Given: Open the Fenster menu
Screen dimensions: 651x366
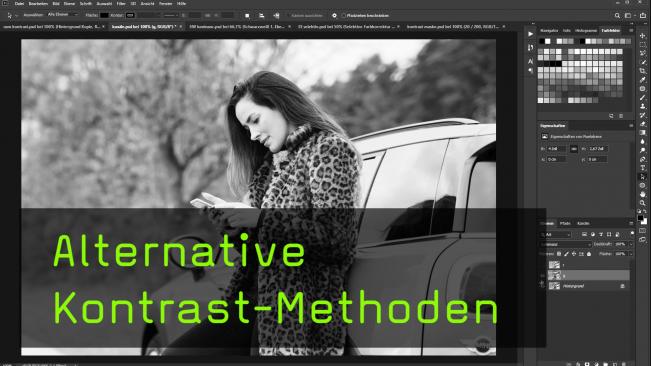Looking at the screenshot, I should (166, 3).
